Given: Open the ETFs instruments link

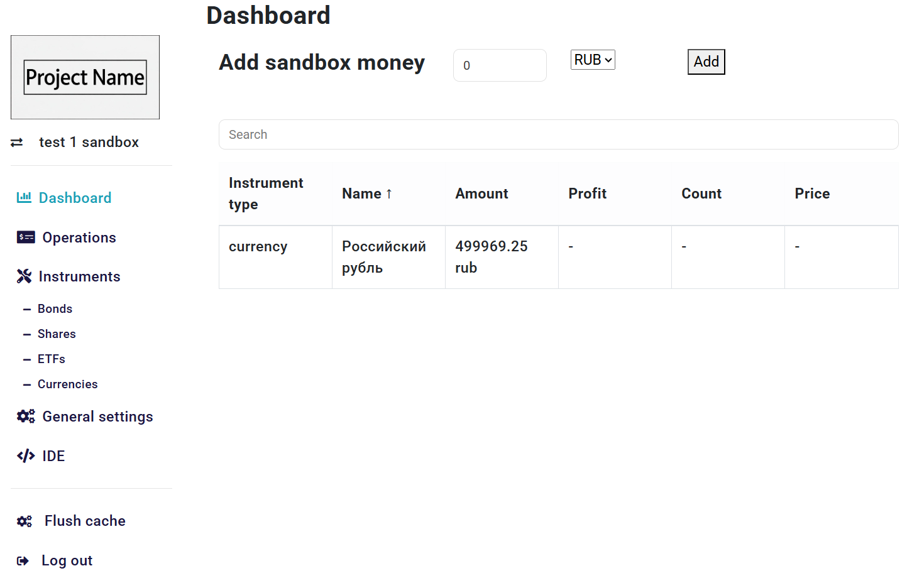Looking at the screenshot, I should [x=52, y=359].
